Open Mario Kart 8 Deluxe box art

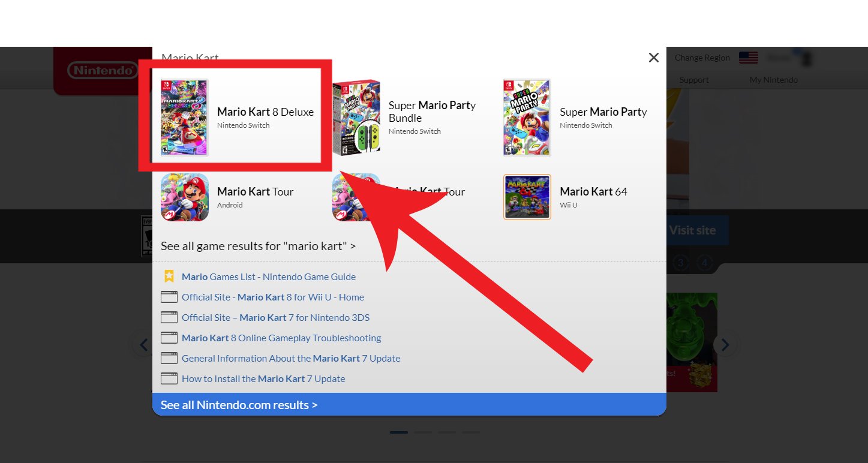coord(184,118)
